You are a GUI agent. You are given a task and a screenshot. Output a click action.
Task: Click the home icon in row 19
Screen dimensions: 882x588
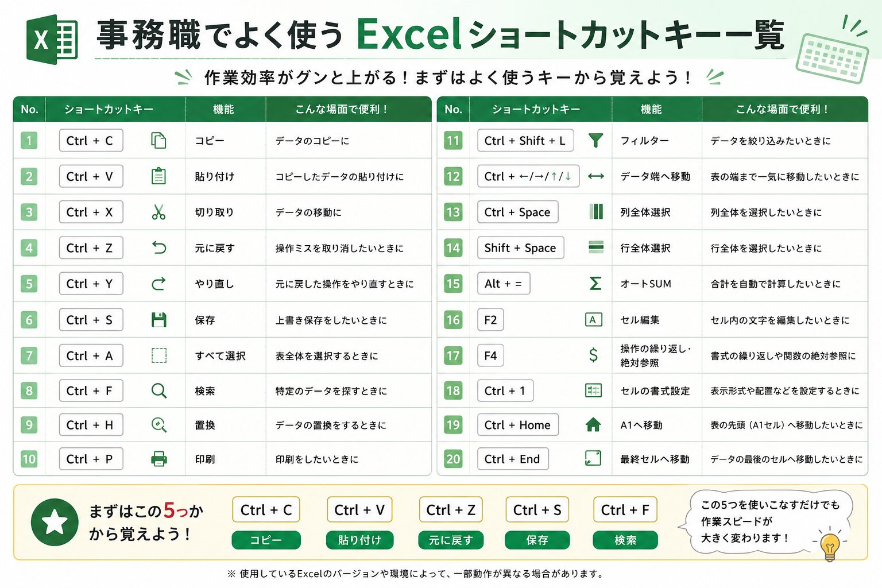point(593,425)
